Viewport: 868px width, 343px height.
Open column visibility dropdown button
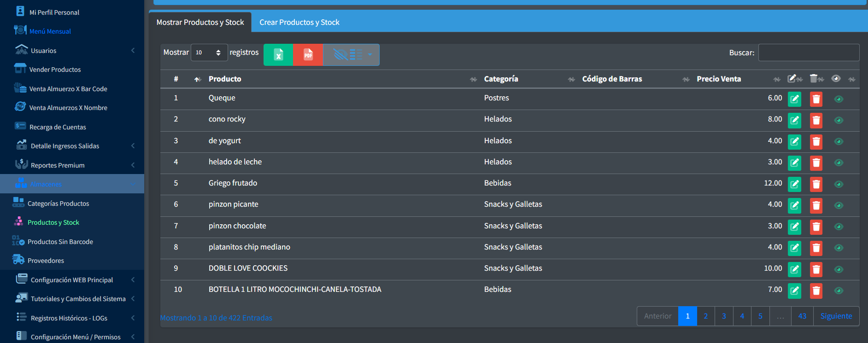pos(352,55)
